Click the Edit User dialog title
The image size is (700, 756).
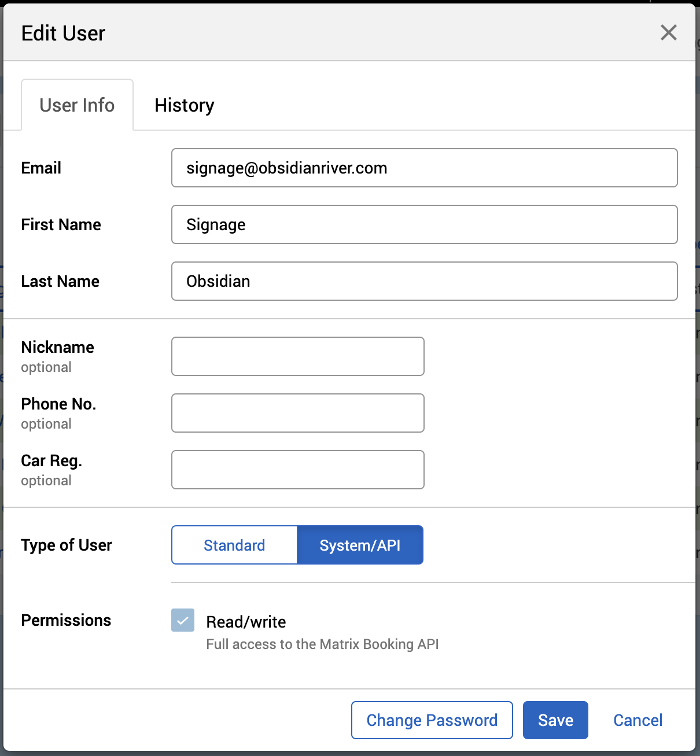[x=63, y=34]
